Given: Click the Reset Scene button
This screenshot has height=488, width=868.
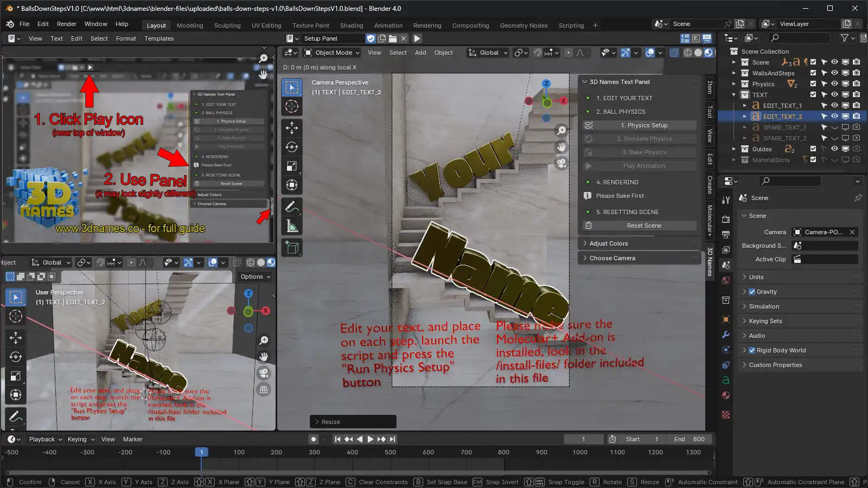Looking at the screenshot, I should tap(640, 226).
